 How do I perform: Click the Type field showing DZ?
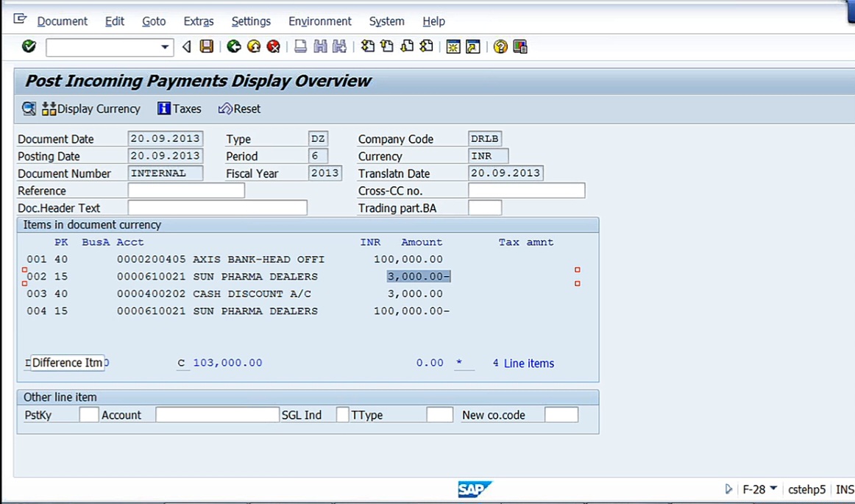(x=318, y=138)
